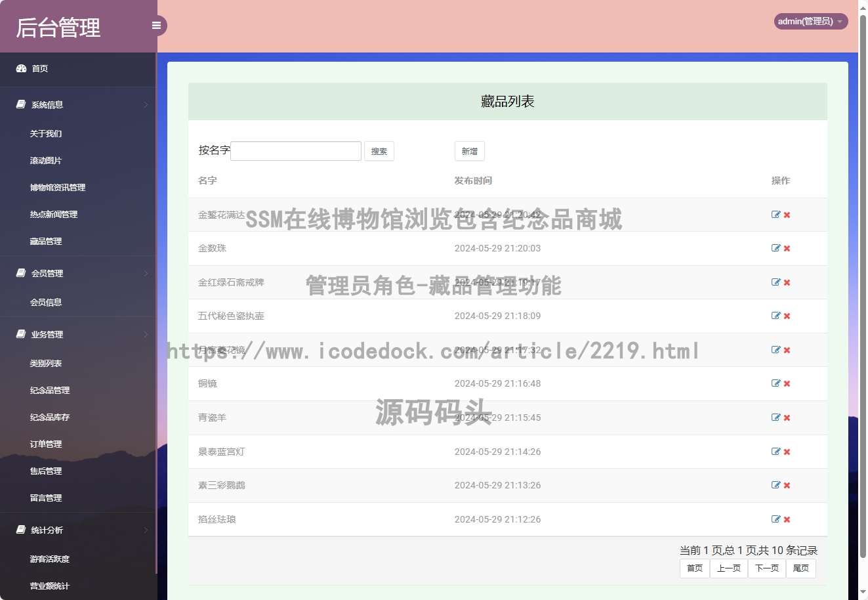This screenshot has height=600, width=868.
Task: Focus the 按名字 search input field
Action: pos(296,151)
